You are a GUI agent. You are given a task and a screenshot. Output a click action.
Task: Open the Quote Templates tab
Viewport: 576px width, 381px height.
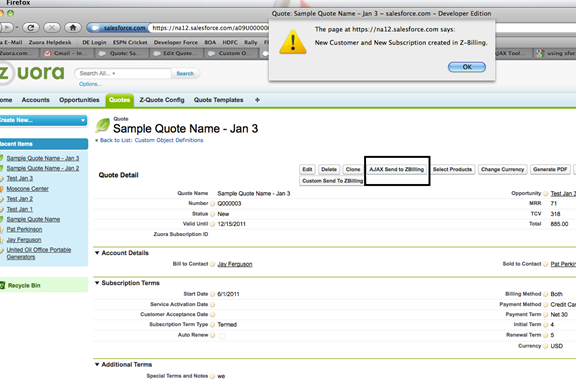(219, 100)
